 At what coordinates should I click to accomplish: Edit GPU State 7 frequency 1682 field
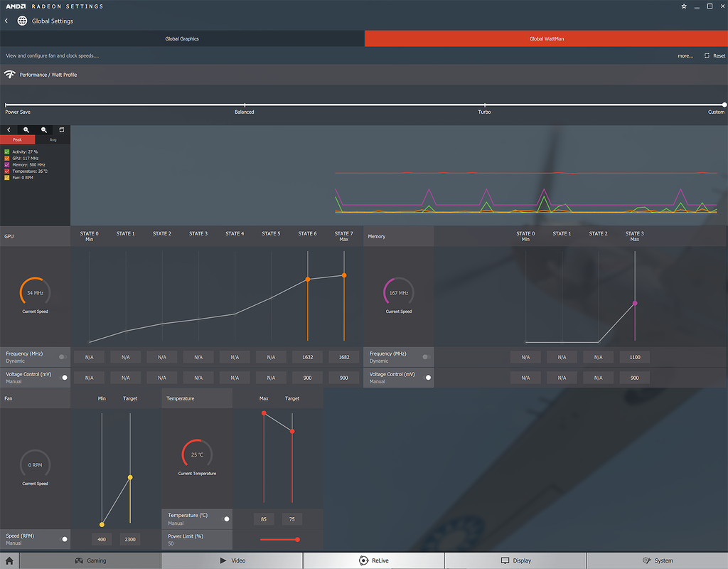344,357
